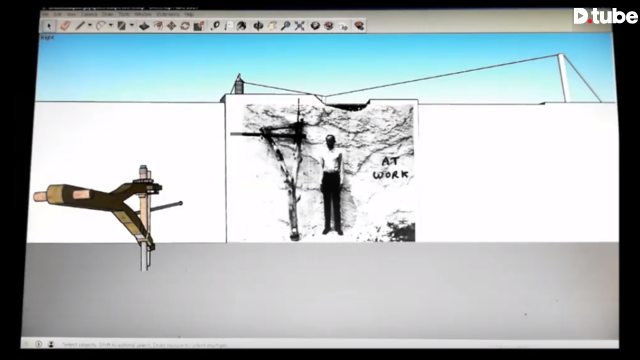Select the Arc tool
Viewport: 640px width, 360px height.
100,26
